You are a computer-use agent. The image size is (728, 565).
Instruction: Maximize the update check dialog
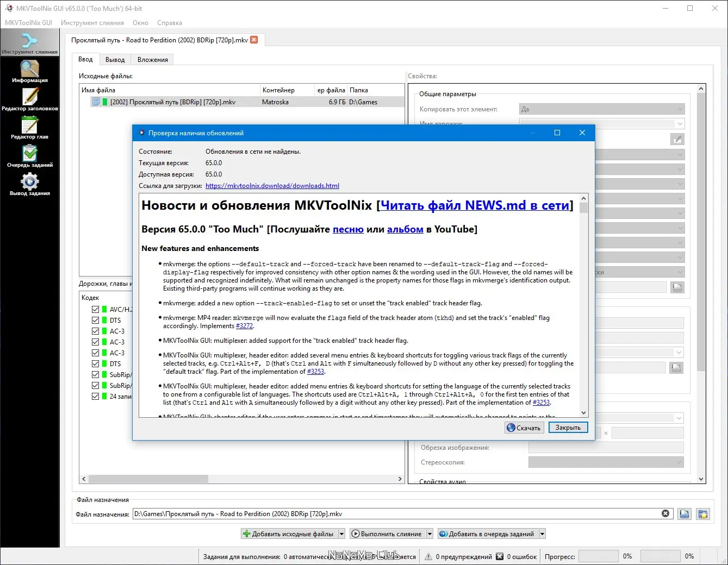click(x=557, y=133)
